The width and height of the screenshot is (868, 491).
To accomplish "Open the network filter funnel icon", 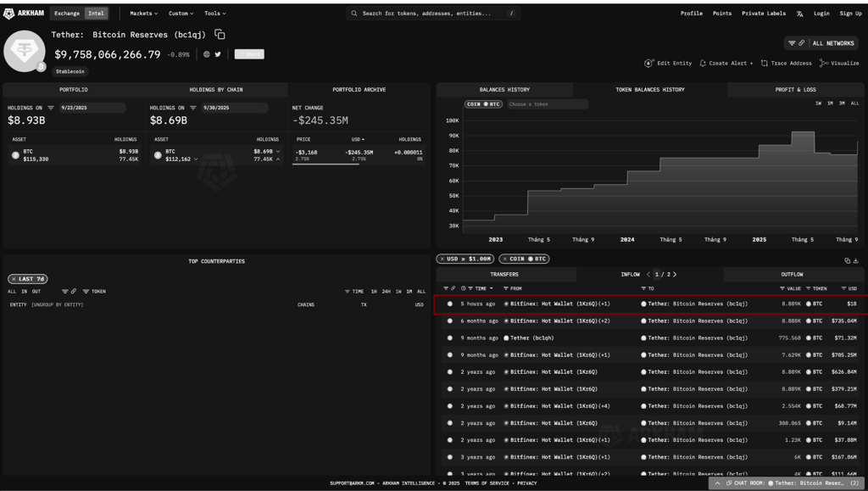I will coord(792,43).
